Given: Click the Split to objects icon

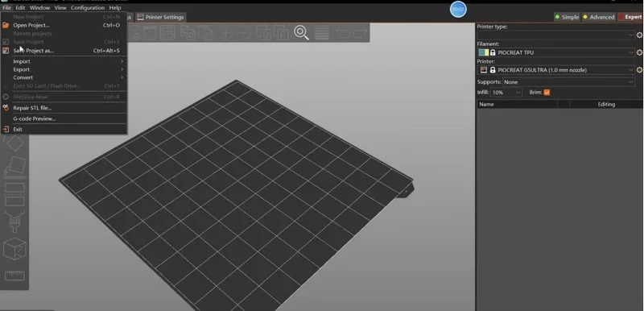Looking at the screenshot, I should tap(264, 33).
